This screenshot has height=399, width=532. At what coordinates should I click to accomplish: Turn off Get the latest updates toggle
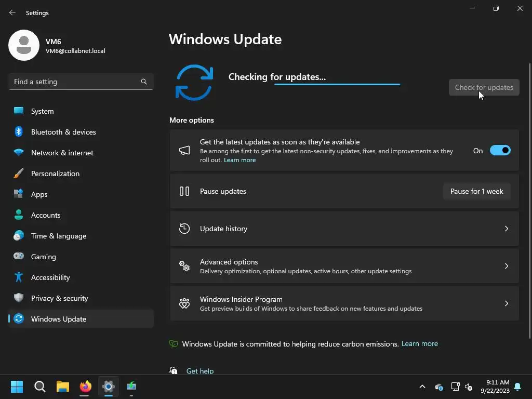(500, 150)
